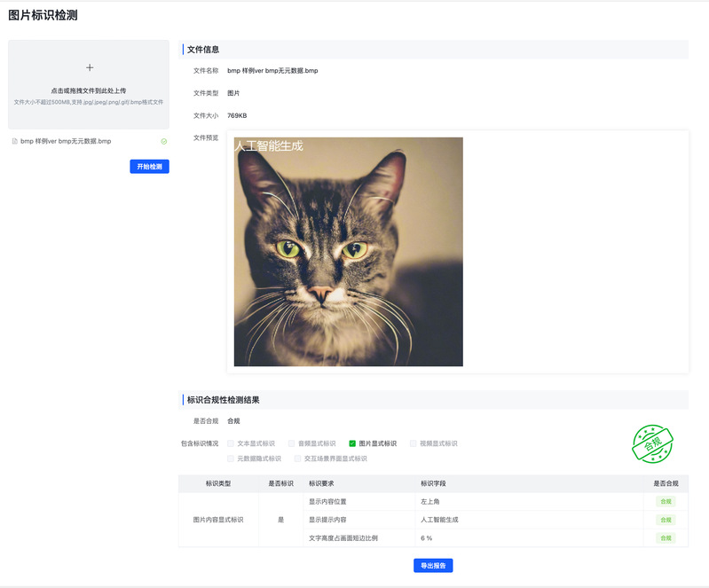Click the file icon beside uploaded bmp file

pyautogui.click(x=14, y=141)
